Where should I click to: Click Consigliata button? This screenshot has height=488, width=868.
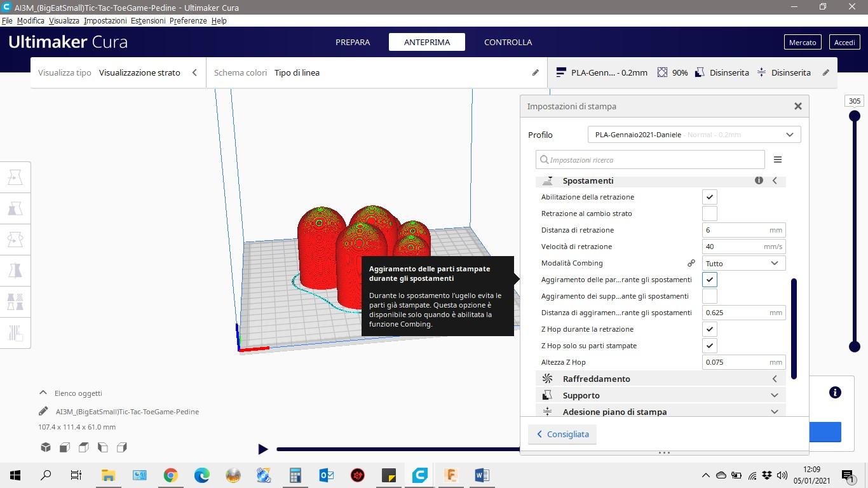[x=562, y=434]
